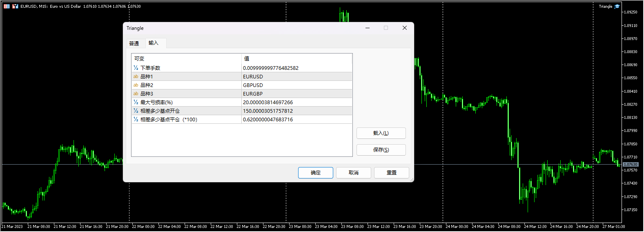Switch to the 普通 tab

pos(134,43)
